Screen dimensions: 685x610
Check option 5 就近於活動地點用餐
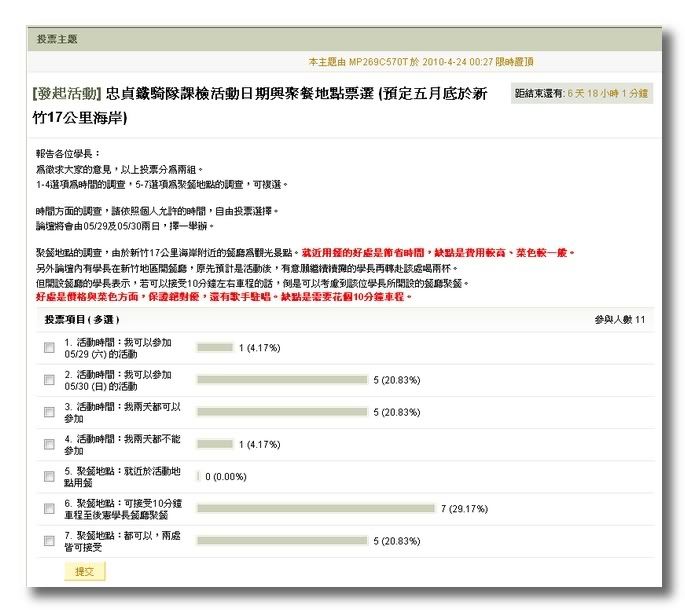[x=49, y=476]
